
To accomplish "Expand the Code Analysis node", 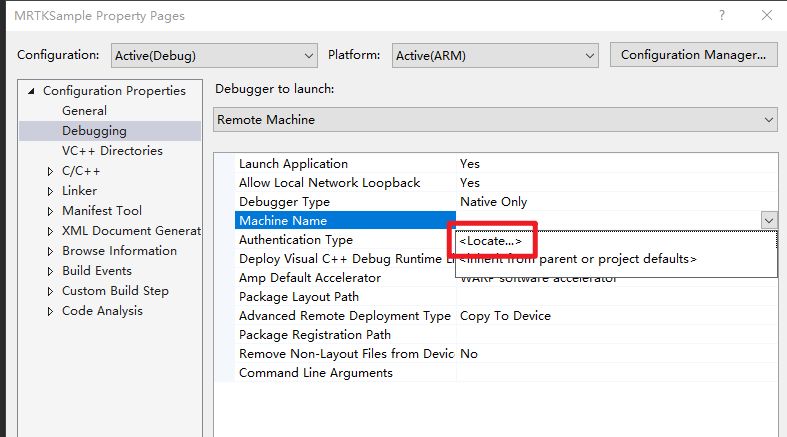I will click(50, 312).
